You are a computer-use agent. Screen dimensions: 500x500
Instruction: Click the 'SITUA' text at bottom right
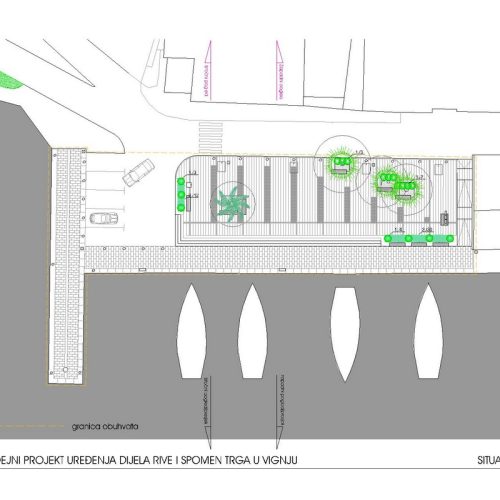coord(489,460)
